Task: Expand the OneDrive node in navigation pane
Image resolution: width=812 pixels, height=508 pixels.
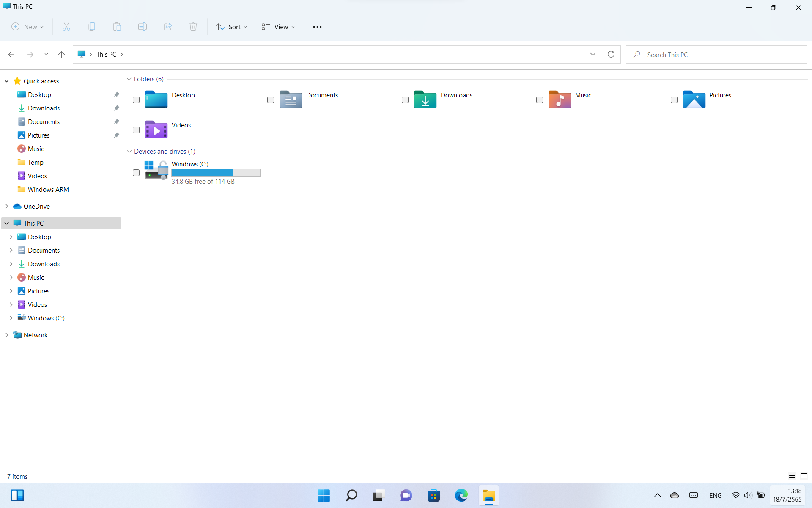Action: (x=7, y=207)
